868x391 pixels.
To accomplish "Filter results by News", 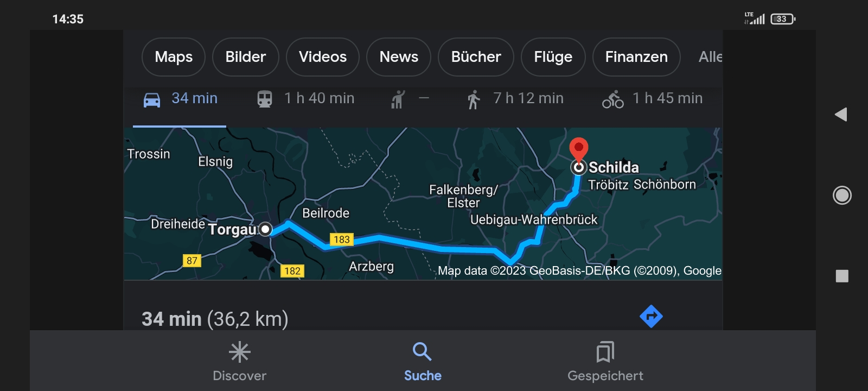I will coord(399,57).
